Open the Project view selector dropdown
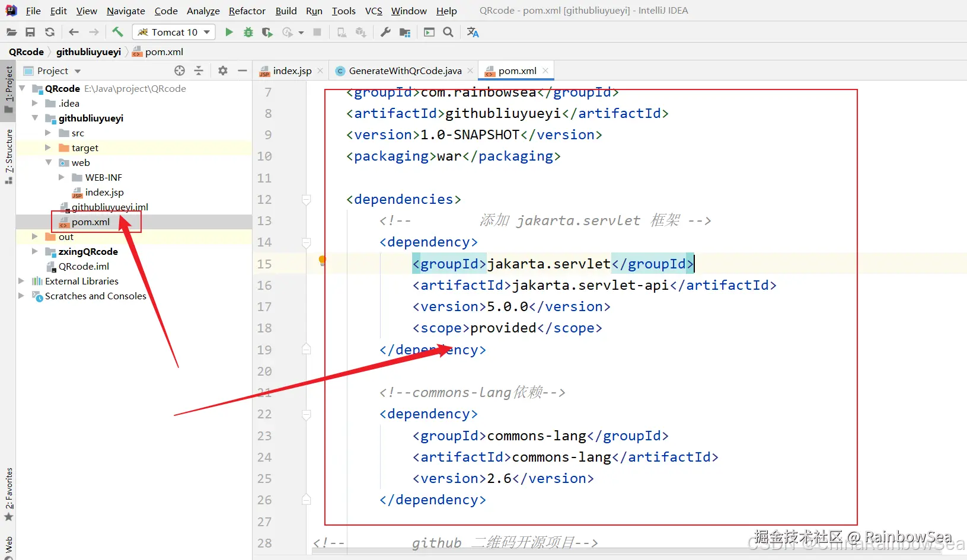Viewport: 967px width, 560px height. click(78, 71)
